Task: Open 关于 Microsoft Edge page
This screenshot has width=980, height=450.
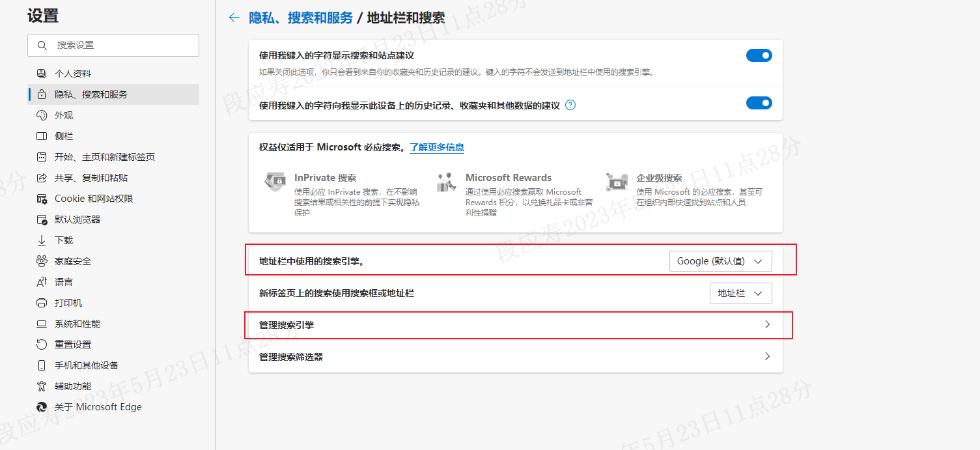Action: [114, 407]
